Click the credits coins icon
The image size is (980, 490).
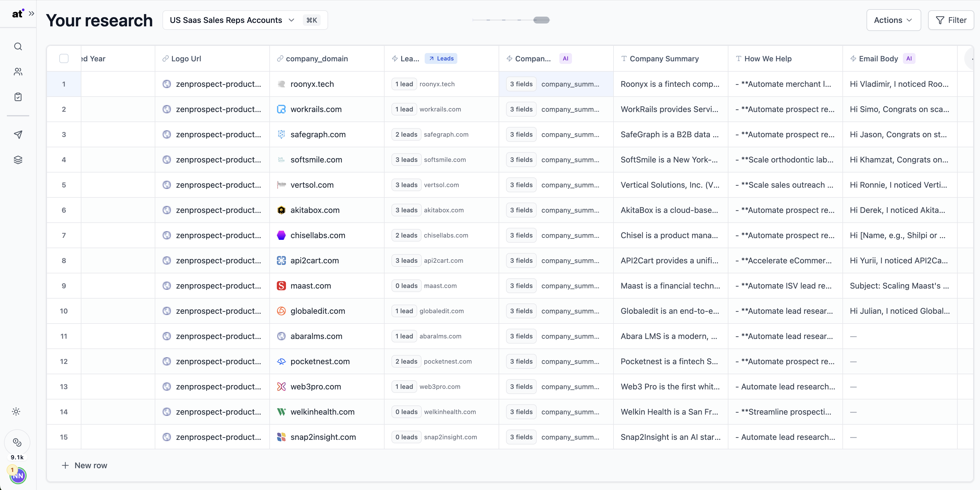[x=17, y=442]
